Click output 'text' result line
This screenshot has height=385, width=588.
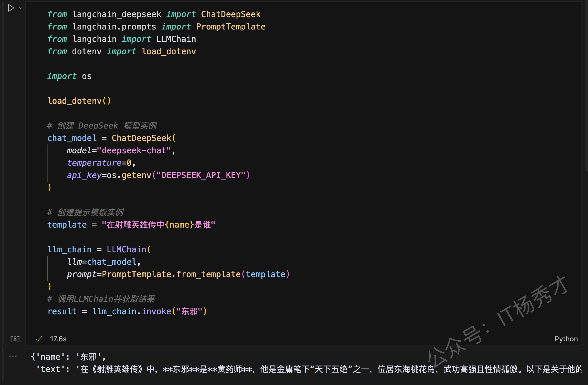coord(308,369)
